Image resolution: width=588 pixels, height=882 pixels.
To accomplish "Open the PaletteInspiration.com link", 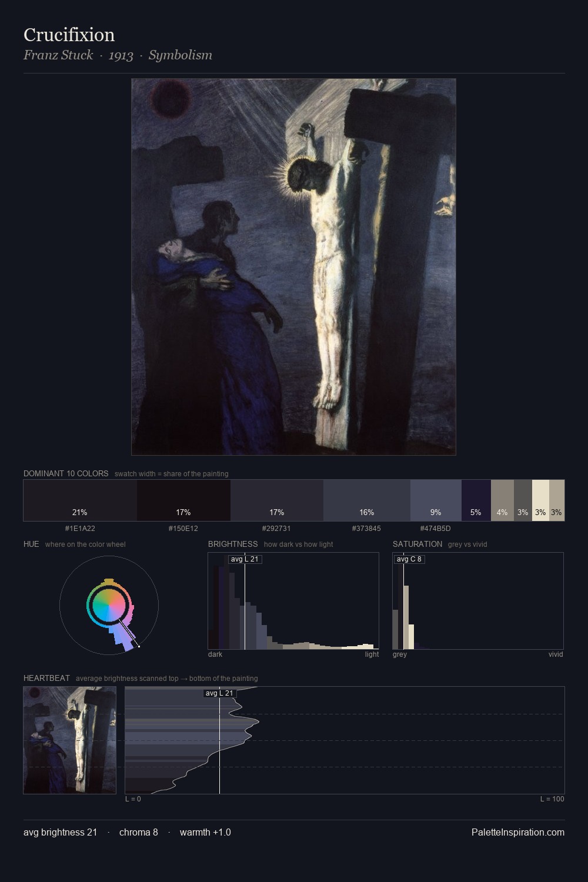I will [x=518, y=832].
